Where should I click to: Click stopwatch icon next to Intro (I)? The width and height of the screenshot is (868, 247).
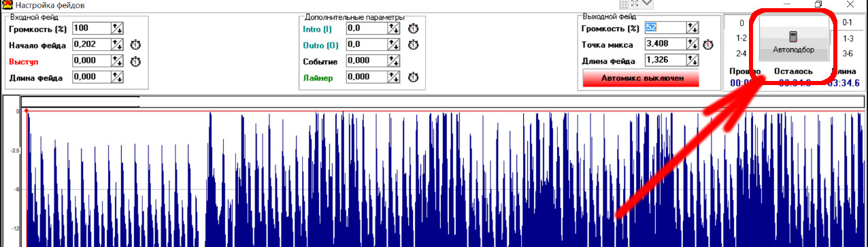[x=413, y=29]
